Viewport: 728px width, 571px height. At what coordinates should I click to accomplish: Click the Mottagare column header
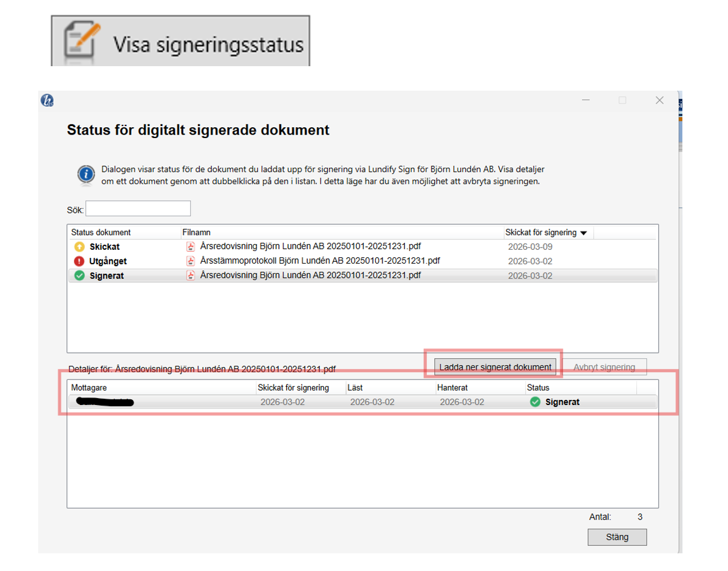89,388
